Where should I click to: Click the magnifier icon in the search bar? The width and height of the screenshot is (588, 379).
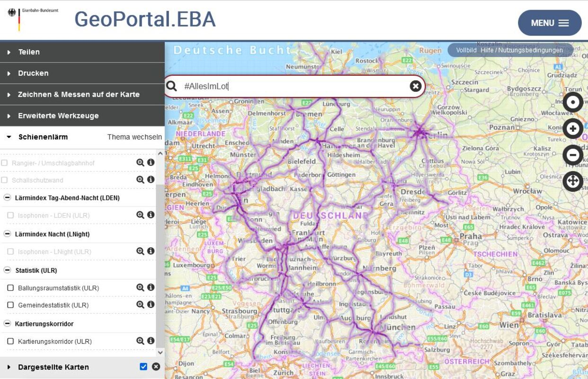pos(172,86)
